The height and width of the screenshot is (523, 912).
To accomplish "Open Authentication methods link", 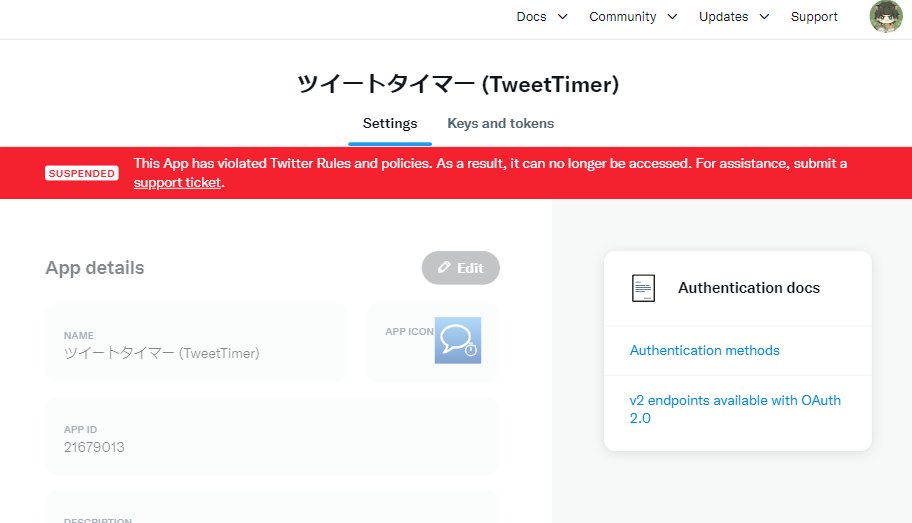I will 704,350.
